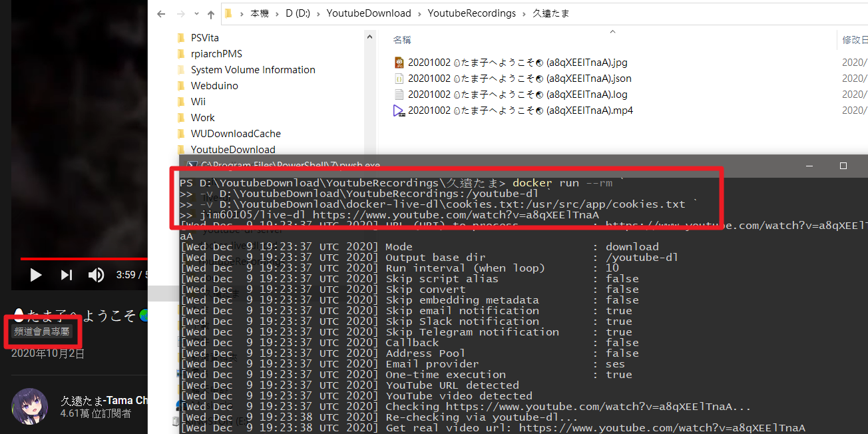Click upload date 2020年10月2日
The height and width of the screenshot is (434, 868).
click(x=48, y=353)
